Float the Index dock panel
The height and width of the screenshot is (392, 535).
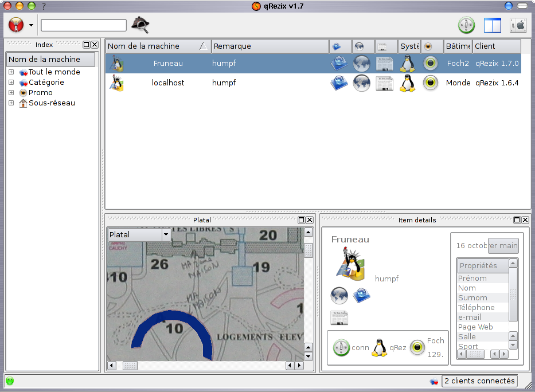click(87, 45)
